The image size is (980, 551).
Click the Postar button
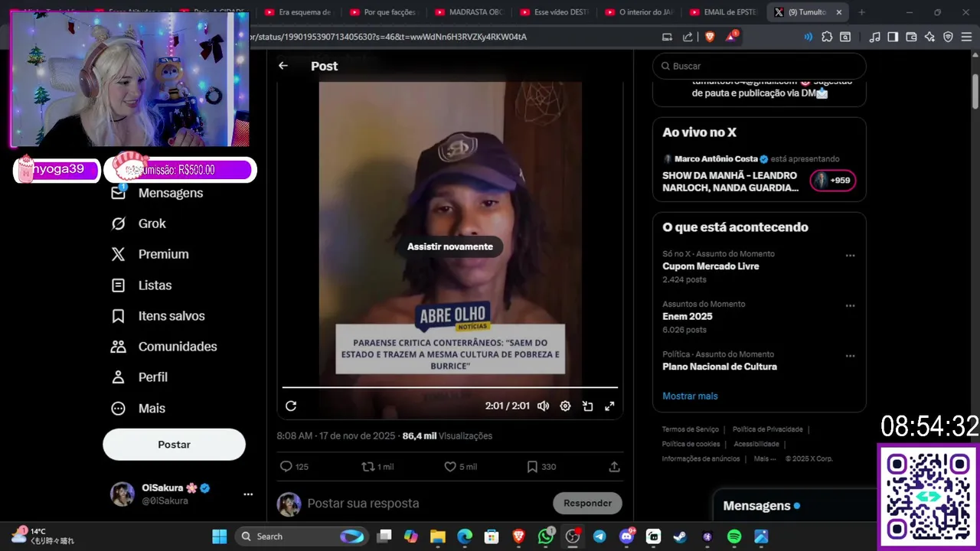[174, 445]
